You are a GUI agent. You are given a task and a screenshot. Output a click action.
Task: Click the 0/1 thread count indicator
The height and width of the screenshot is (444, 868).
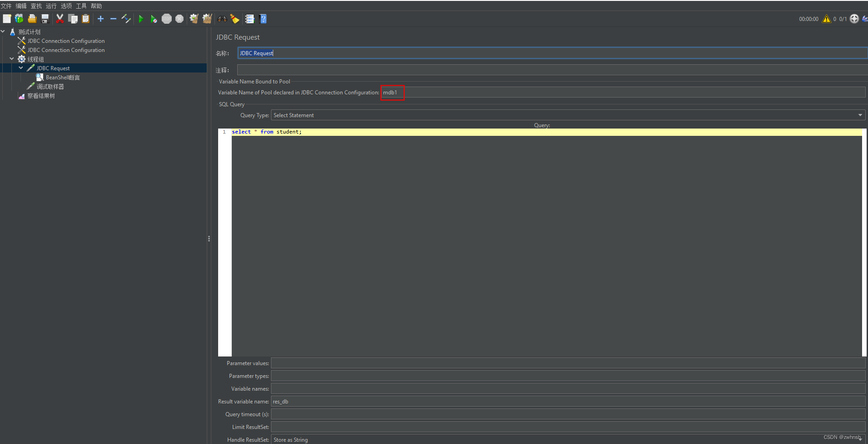(843, 19)
